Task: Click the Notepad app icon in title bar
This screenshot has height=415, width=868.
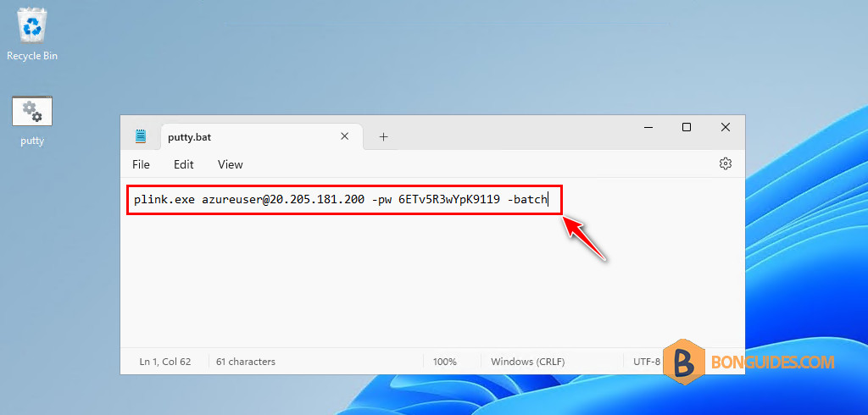Action: [141, 136]
